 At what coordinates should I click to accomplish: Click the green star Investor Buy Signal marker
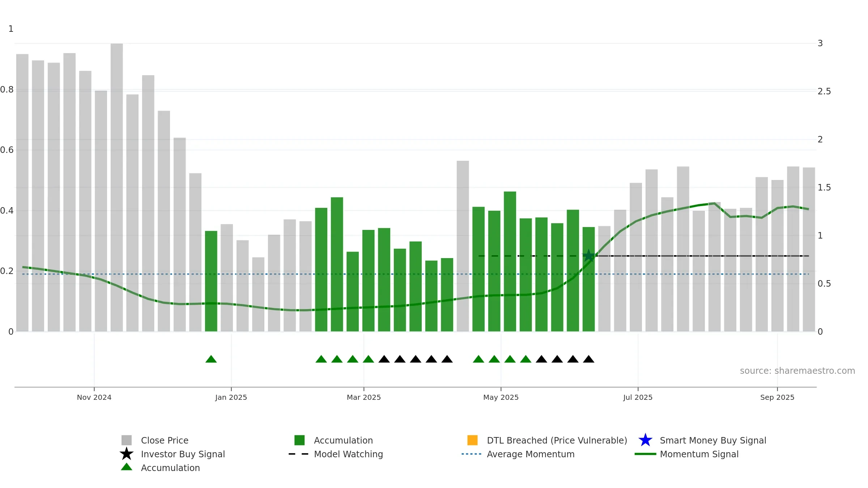pos(588,256)
